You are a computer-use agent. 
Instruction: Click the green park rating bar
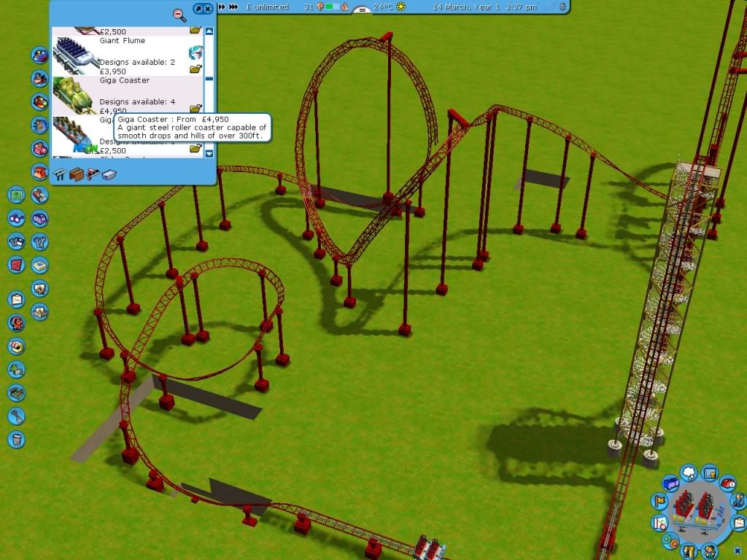pyautogui.click(x=333, y=7)
